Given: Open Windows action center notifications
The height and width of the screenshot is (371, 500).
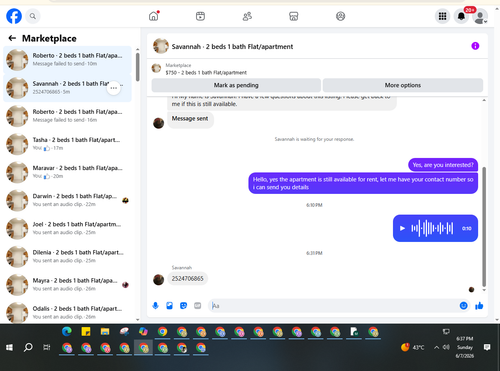Looking at the screenshot, I should coord(487,348).
